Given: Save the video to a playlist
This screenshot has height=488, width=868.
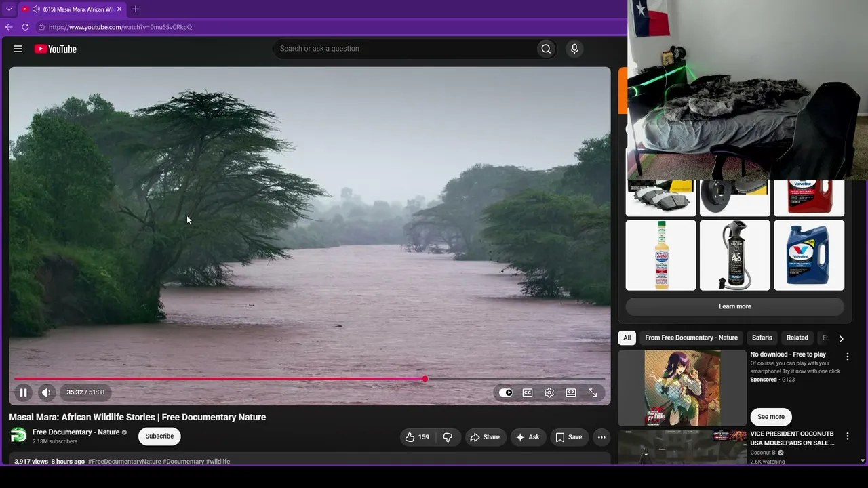Looking at the screenshot, I should coord(569,437).
